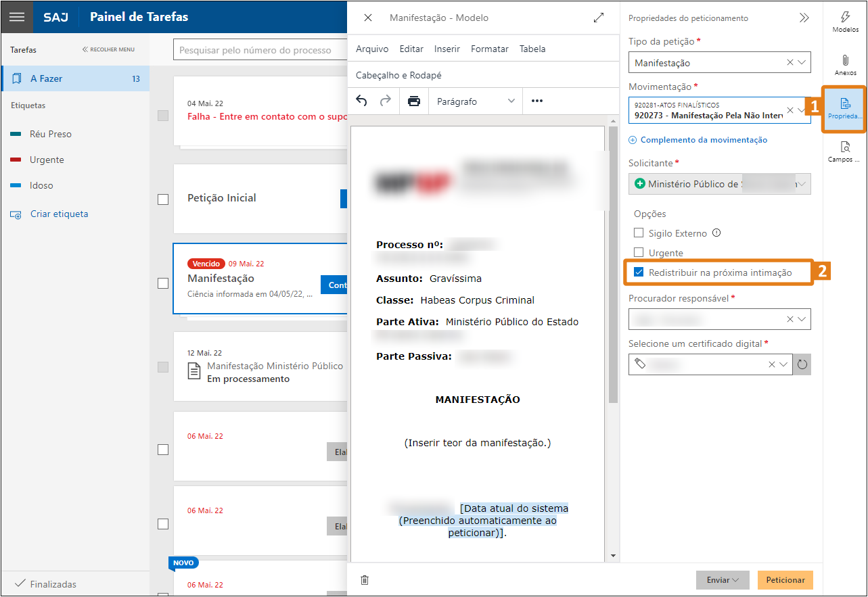Check the Urgente option
This screenshot has width=868, height=597.
point(639,253)
